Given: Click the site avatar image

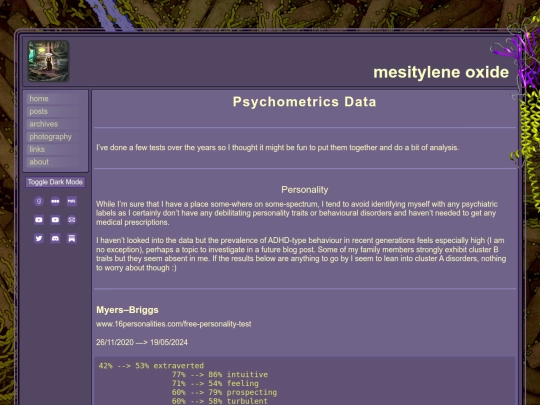Looking at the screenshot, I should [49, 61].
